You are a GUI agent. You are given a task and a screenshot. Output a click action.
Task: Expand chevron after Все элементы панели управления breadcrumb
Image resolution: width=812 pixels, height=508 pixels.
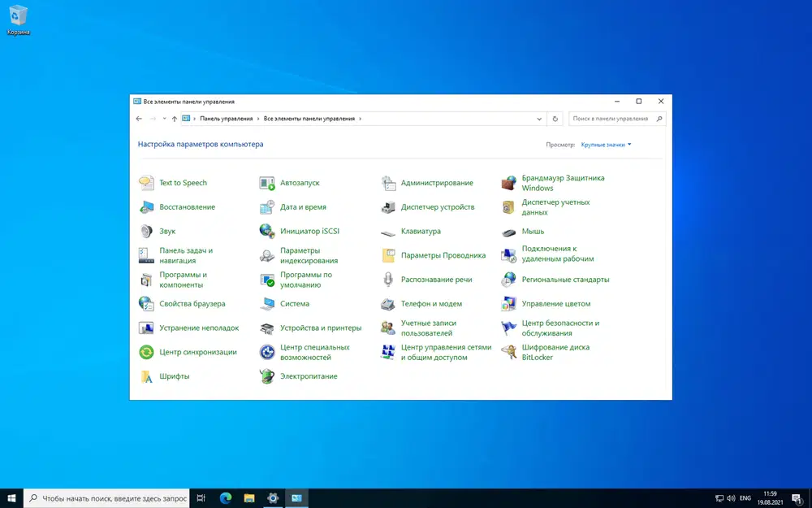pos(361,119)
